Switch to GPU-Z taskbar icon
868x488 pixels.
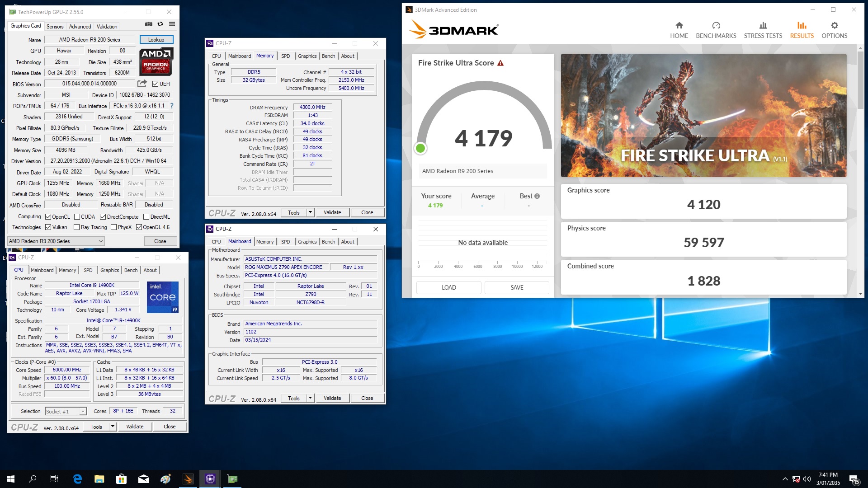[232, 479]
